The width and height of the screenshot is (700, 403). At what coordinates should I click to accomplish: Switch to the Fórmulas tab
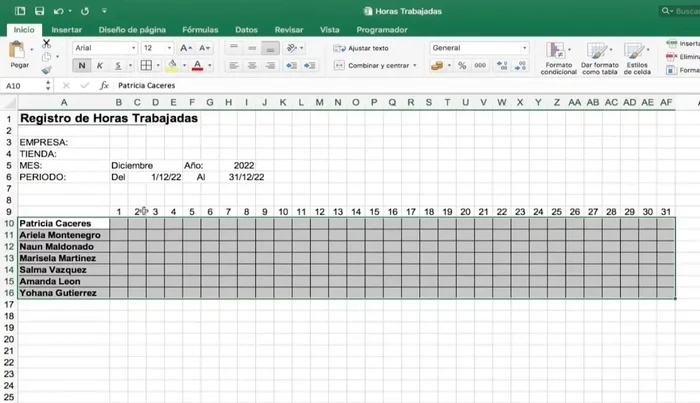pos(200,30)
